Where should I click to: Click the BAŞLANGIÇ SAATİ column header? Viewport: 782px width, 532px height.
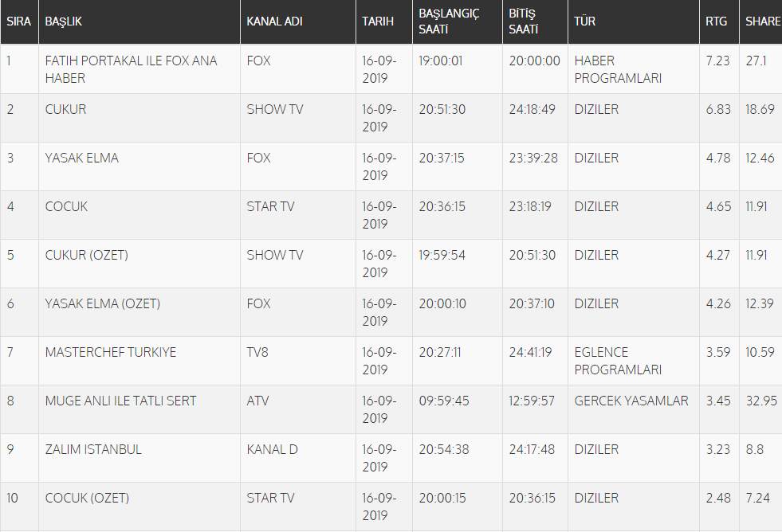(458, 22)
